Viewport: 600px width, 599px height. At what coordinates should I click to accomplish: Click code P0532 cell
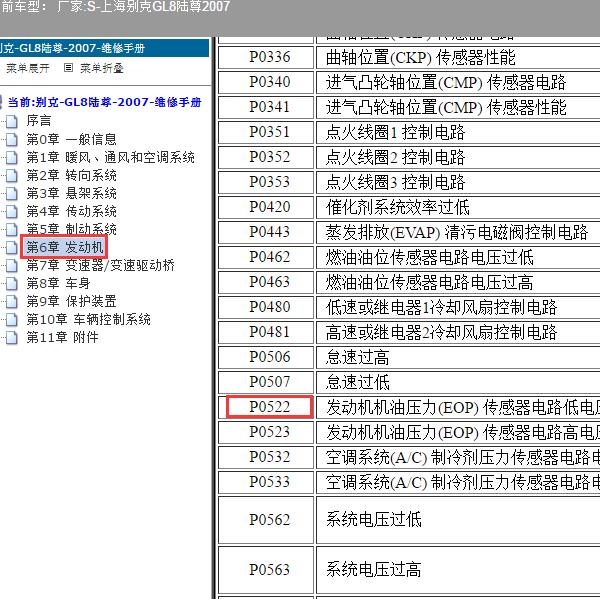click(266, 457)
